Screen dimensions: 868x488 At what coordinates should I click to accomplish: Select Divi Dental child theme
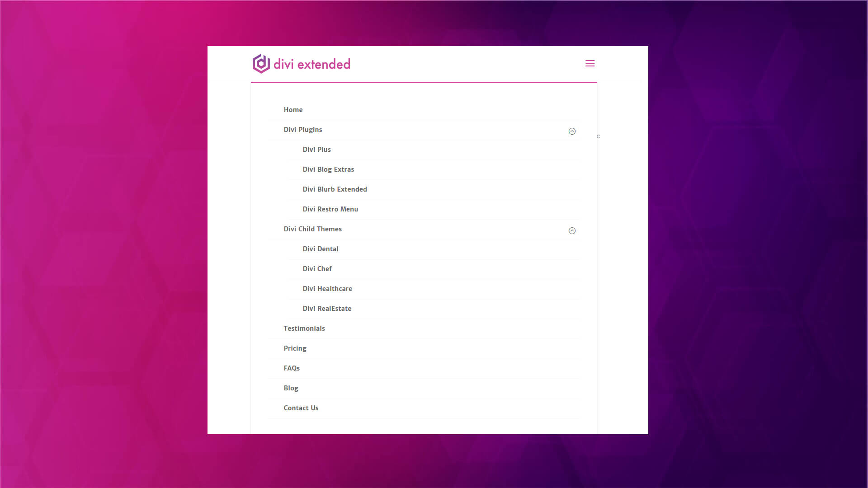(321, 249)
